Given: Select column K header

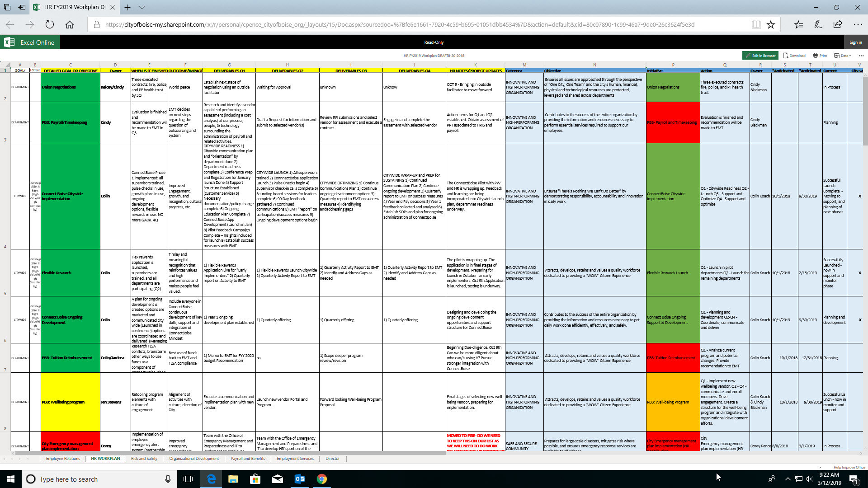Looking at the screenshot, I should pos(475,65).
